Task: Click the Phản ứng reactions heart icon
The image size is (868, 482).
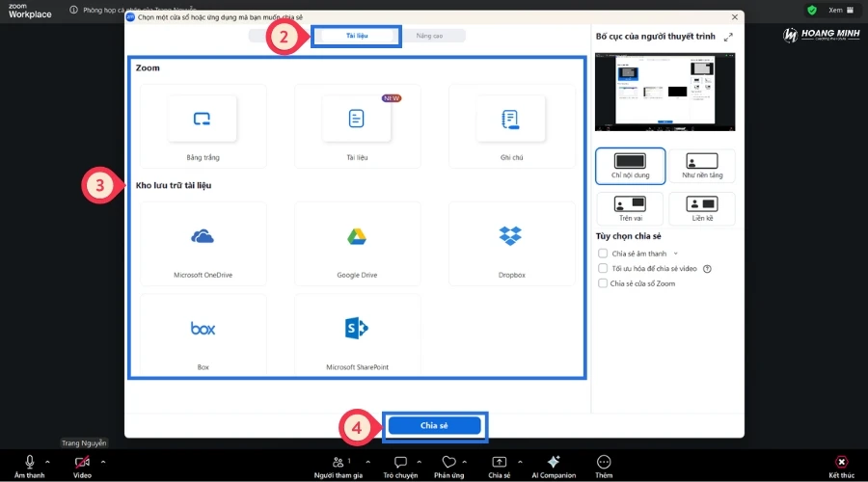Action: point(448,462)
